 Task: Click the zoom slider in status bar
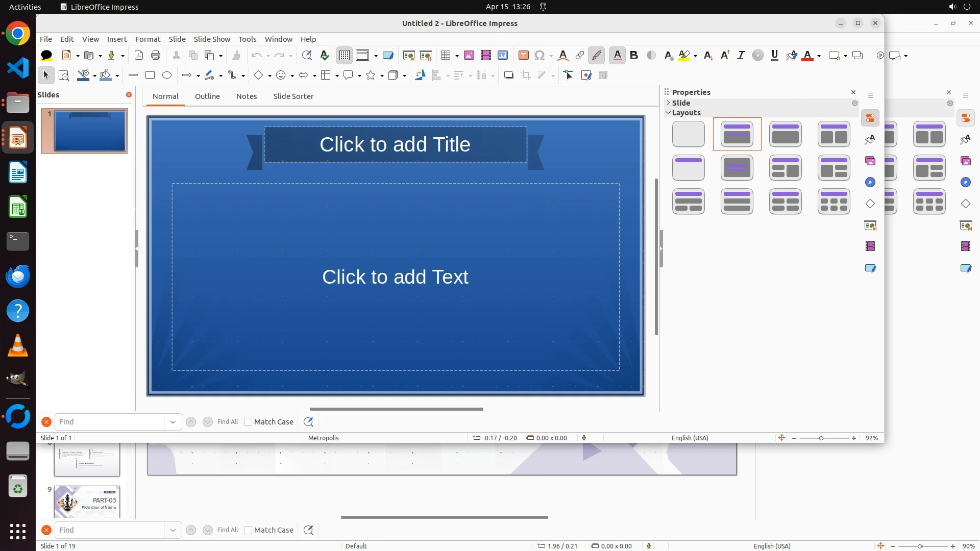tap(821, 438)
